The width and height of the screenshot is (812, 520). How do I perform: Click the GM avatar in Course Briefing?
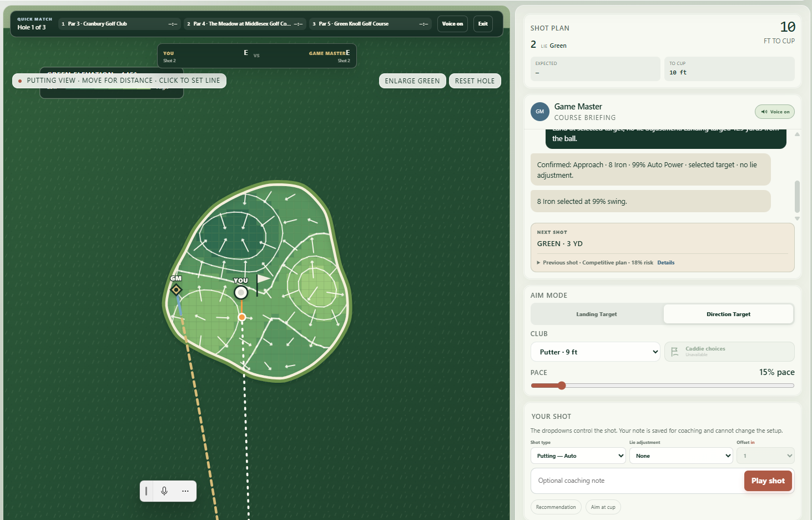coord(539,112)
